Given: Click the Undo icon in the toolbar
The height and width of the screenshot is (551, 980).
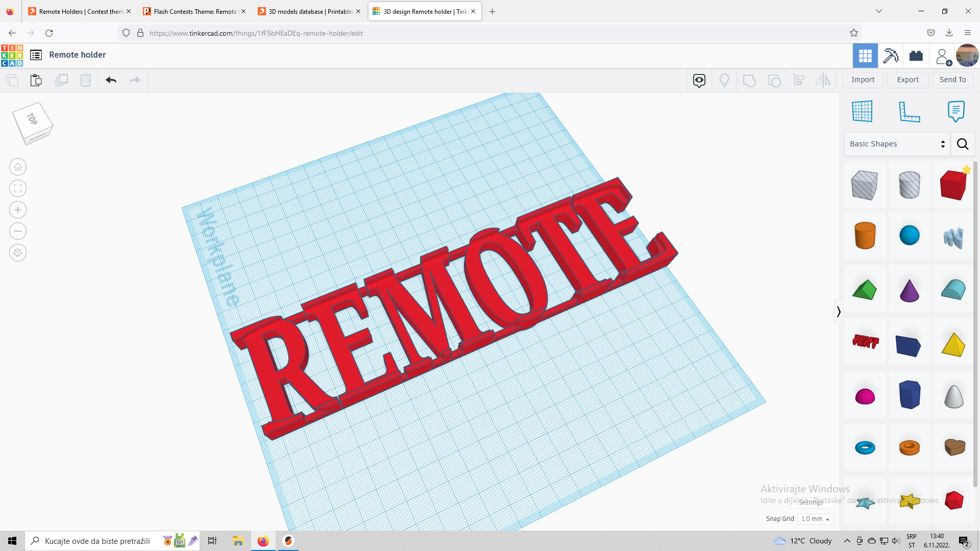Looking at the screenshot, I should point(111,80).
